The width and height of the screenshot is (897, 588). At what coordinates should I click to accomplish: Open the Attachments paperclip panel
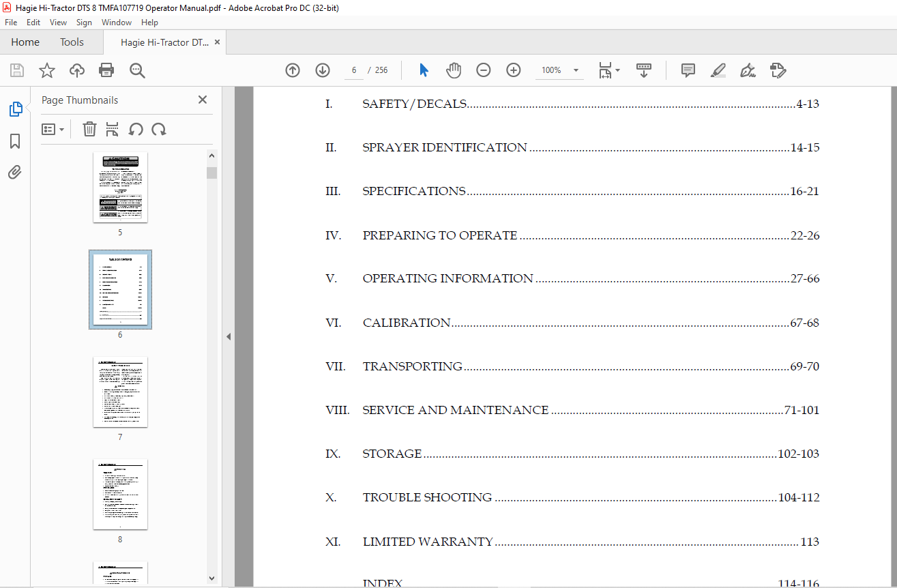15,172
